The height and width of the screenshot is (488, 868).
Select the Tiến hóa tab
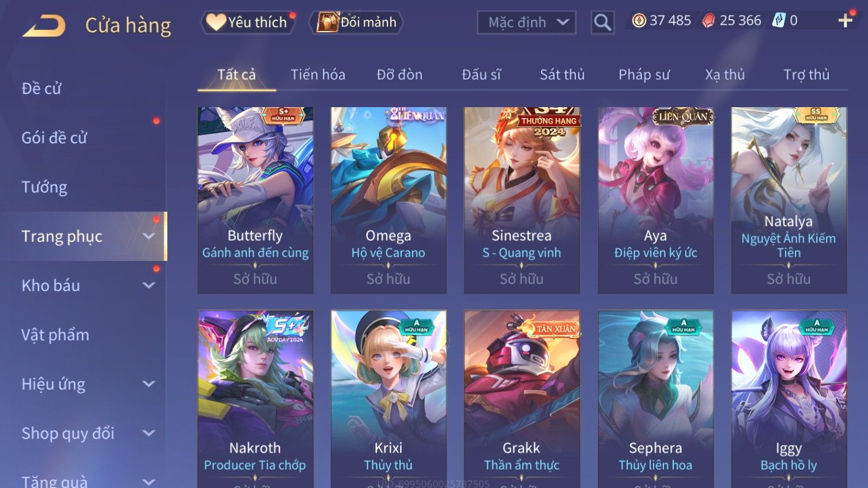click(x=318, y=74)
